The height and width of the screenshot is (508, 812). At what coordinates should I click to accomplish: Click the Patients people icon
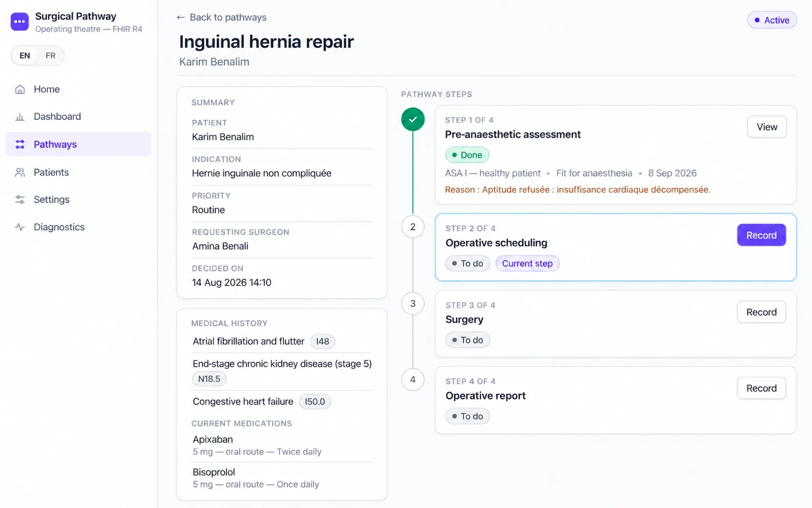[20, 173]
